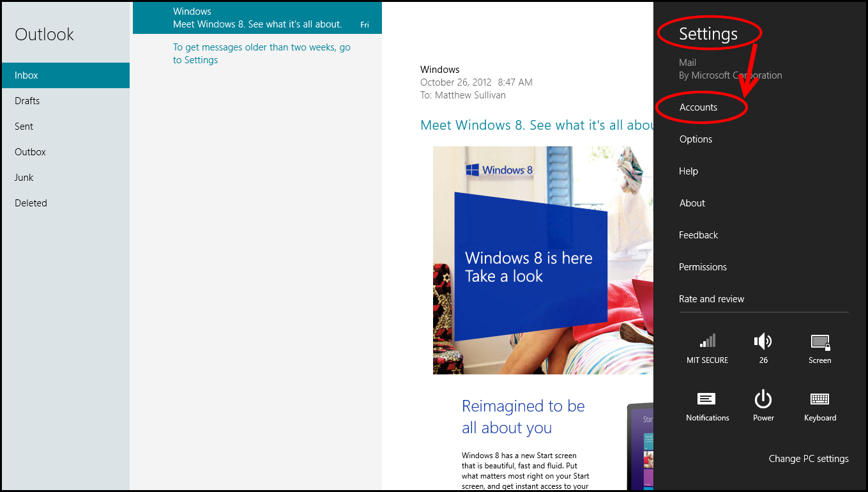
Task: Open Feedback in Settings pane
Action: coord(698,235)
